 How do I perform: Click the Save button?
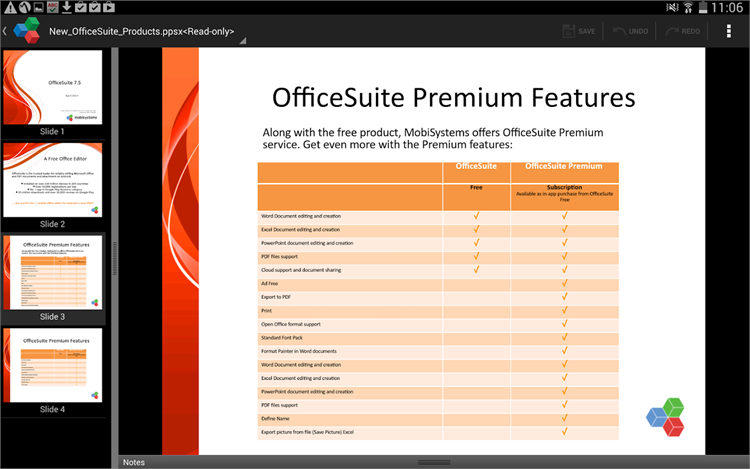pyautogui.click(x=579, y=31)
